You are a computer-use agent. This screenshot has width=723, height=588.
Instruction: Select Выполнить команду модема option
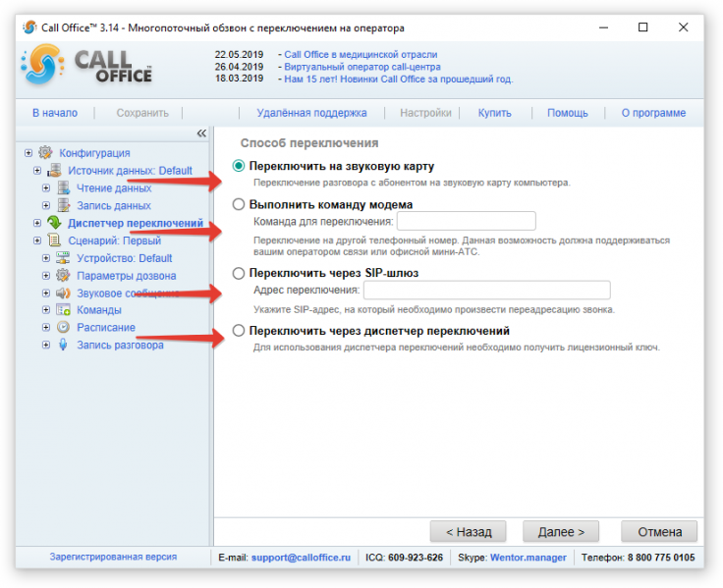[x=239, y=204]
